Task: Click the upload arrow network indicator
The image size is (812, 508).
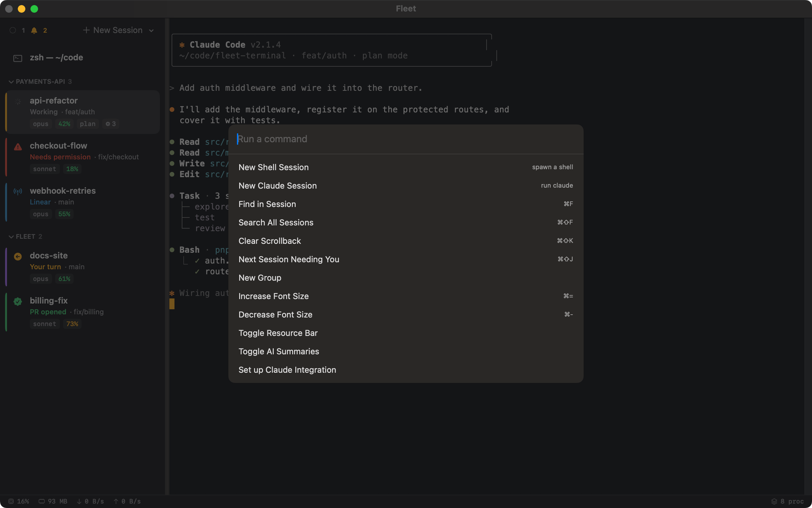Action: point(116,501)
